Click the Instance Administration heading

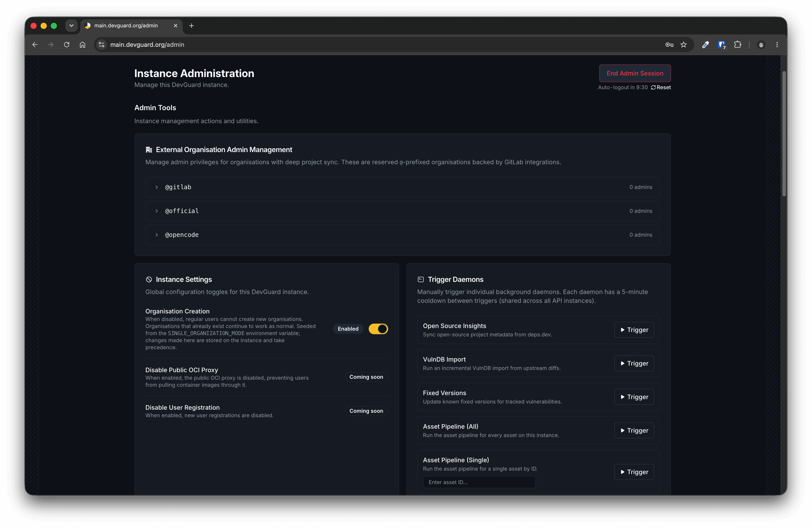[x=194, y=73]
